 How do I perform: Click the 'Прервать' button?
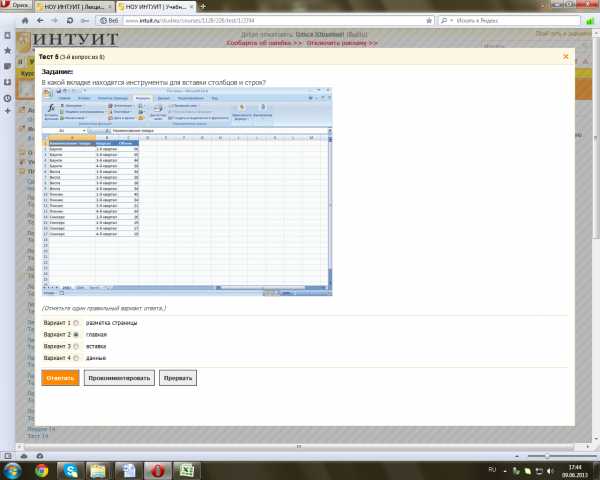click(x=178, y=378)
